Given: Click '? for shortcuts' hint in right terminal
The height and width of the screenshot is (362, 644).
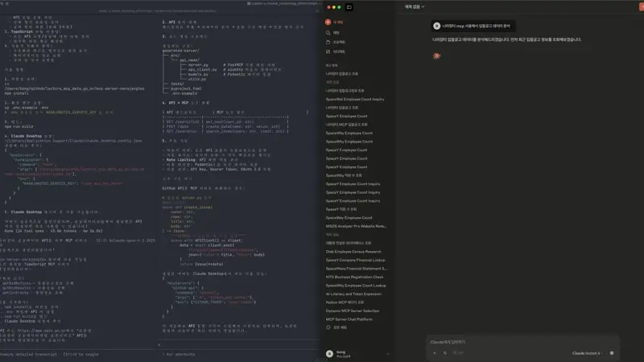Looking at the screenshot, I should pos(179,354).
